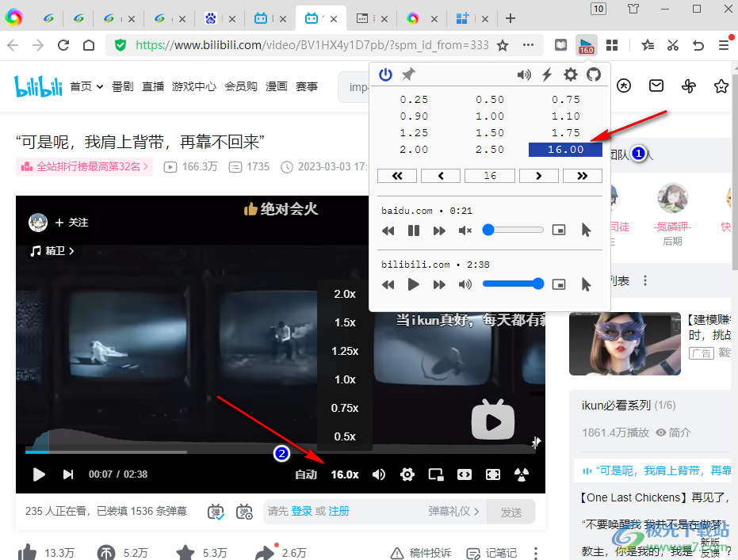
Task: Expand the 首页 navigation dropdown
Action: pyautogui.click(x=86, y=86)
